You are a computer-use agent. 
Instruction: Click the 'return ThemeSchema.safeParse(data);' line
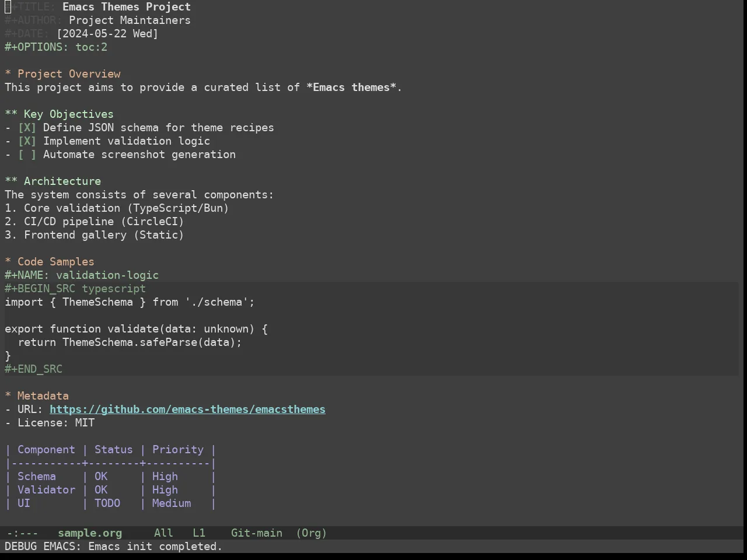coord(130,342)
